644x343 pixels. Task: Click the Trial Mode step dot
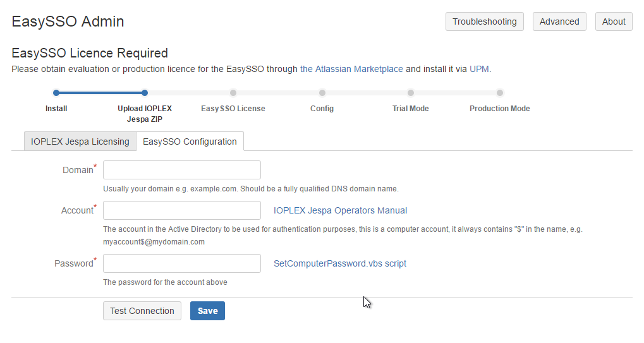(411, 93)
